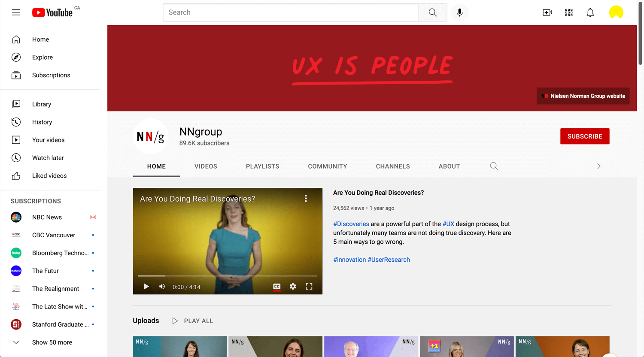
Task: Click the page vertical scrollbar
Action: pyautogui.click(x=641, y=34)
